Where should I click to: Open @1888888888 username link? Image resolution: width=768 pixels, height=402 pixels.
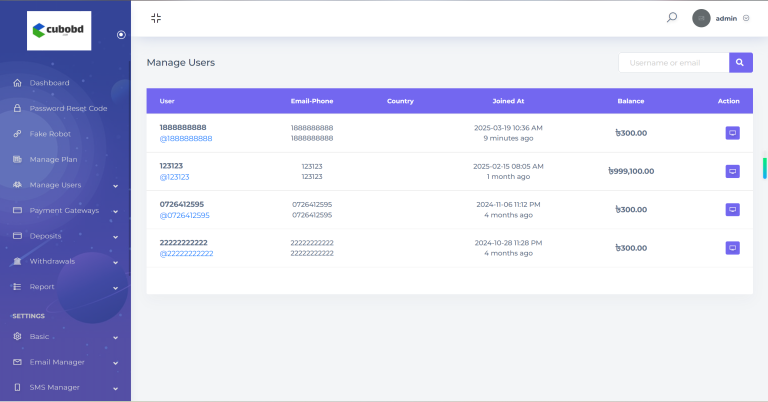pyautogui.click(x=185, y=138)
